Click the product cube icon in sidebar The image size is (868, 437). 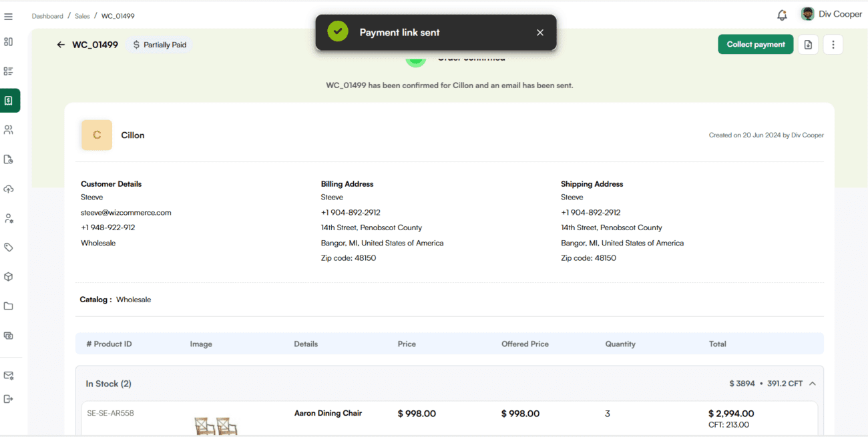click(x=9, y=276)
